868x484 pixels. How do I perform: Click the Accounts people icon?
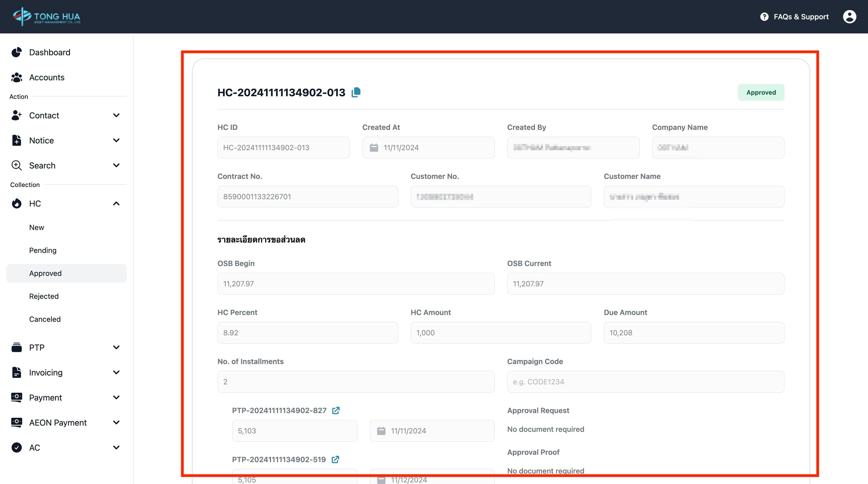[16, 77]
